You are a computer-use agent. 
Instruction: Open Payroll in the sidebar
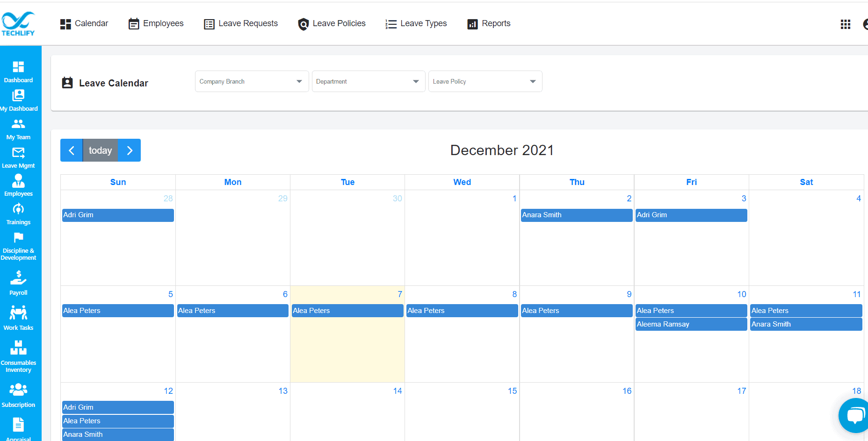click(x=18, y=283)
